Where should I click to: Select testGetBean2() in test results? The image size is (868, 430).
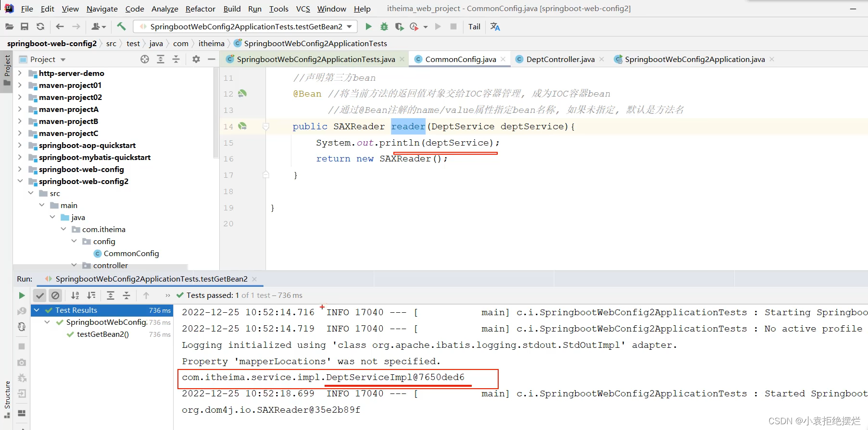(103, 334)
